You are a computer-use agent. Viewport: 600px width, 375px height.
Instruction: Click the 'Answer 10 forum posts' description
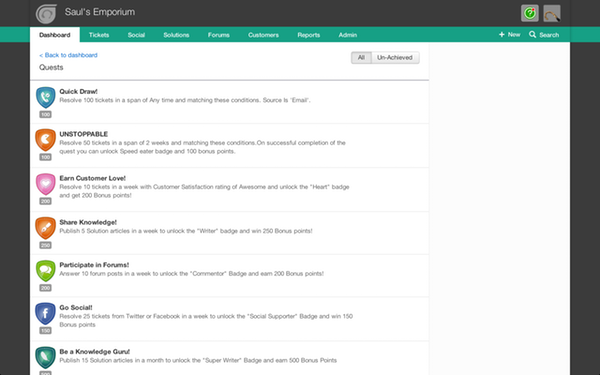192,274
